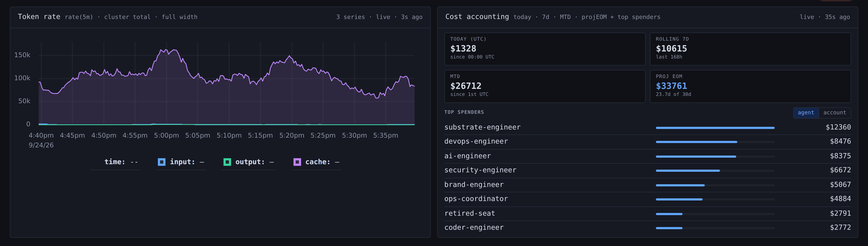Viewport: 868px width, 246px height.
Task: Open the TODAY (UTC) $1328 cost card
Action: pos(544,49)
